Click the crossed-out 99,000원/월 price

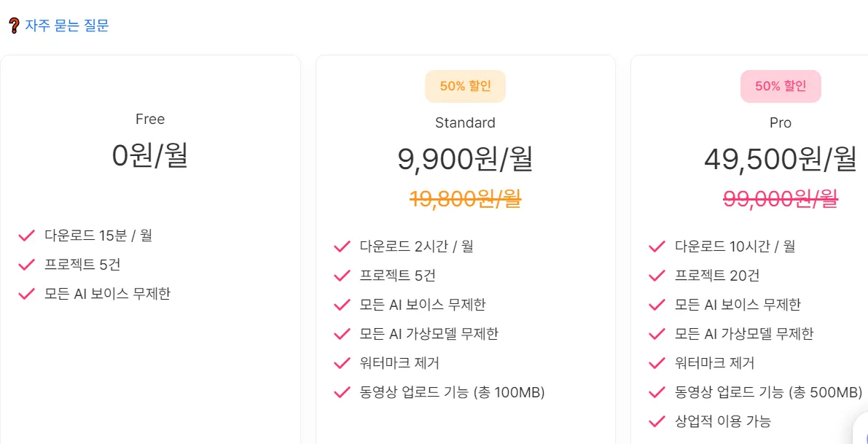pyautogui.click(x=780, y=198)
